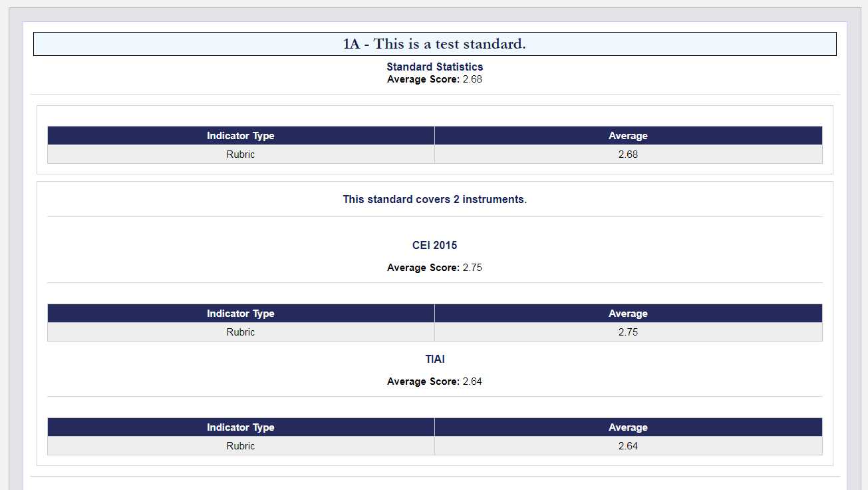Click the overall Average Score 2.68 text
This screenshot has height=490, width=868.
434,79
